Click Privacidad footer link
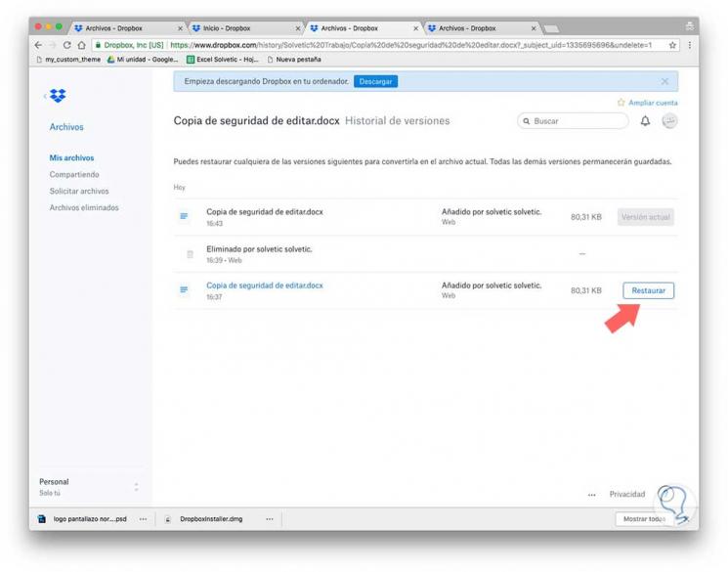 (626, 494)
